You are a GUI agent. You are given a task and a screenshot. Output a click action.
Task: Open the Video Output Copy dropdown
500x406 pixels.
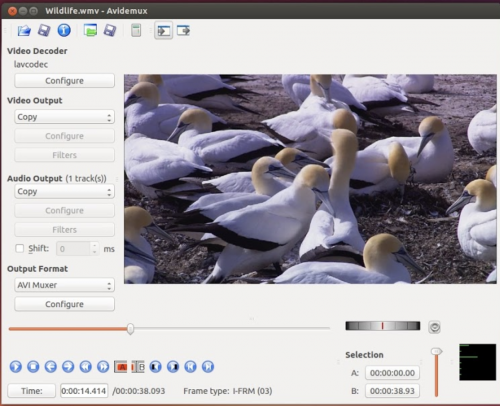click(x=64, y=117)
